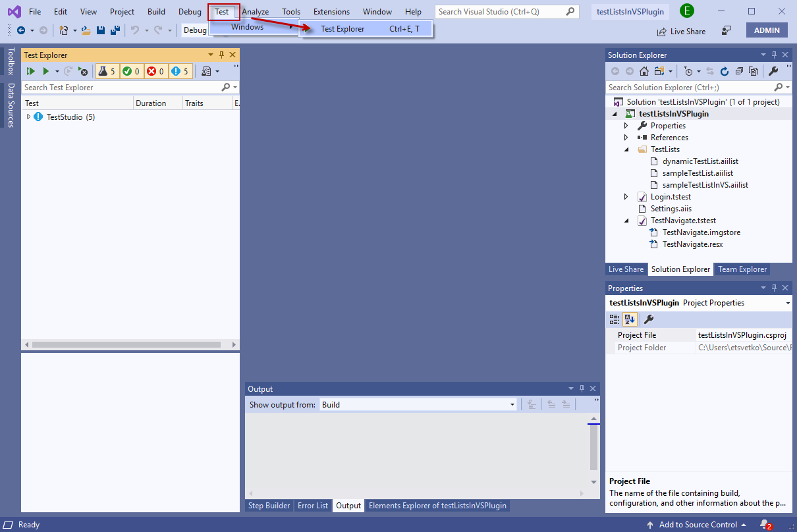Click the Live Share button
797x532 pixels.
coord(681,31)
